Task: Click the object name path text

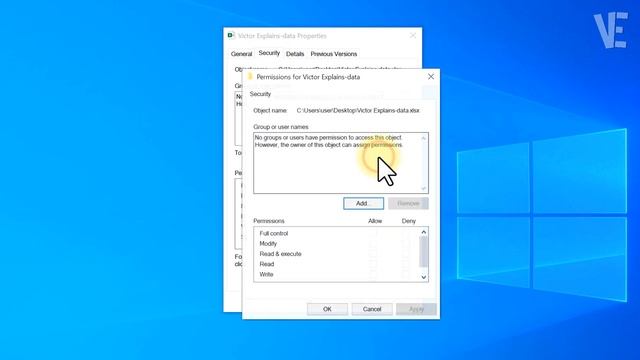Action: 358,111
